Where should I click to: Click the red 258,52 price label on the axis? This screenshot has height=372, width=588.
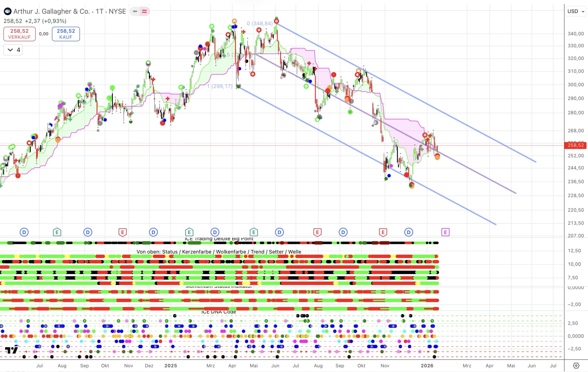[576, 145]
